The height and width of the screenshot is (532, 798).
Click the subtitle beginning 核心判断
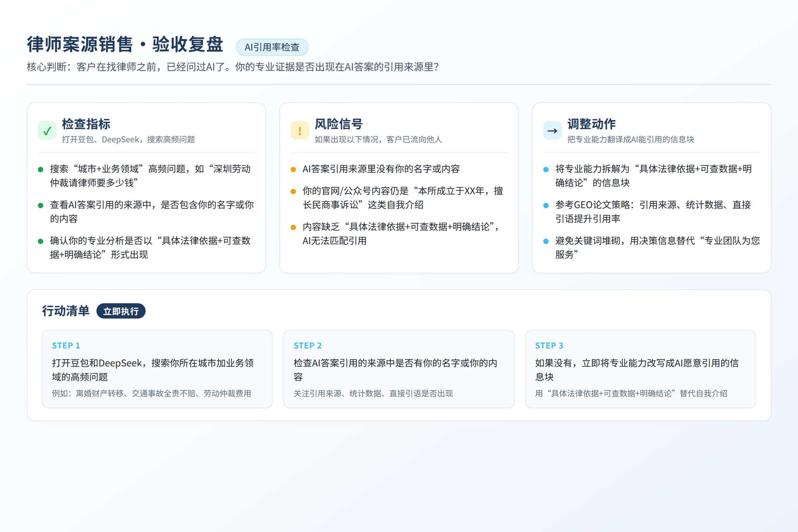pos(233,67)
